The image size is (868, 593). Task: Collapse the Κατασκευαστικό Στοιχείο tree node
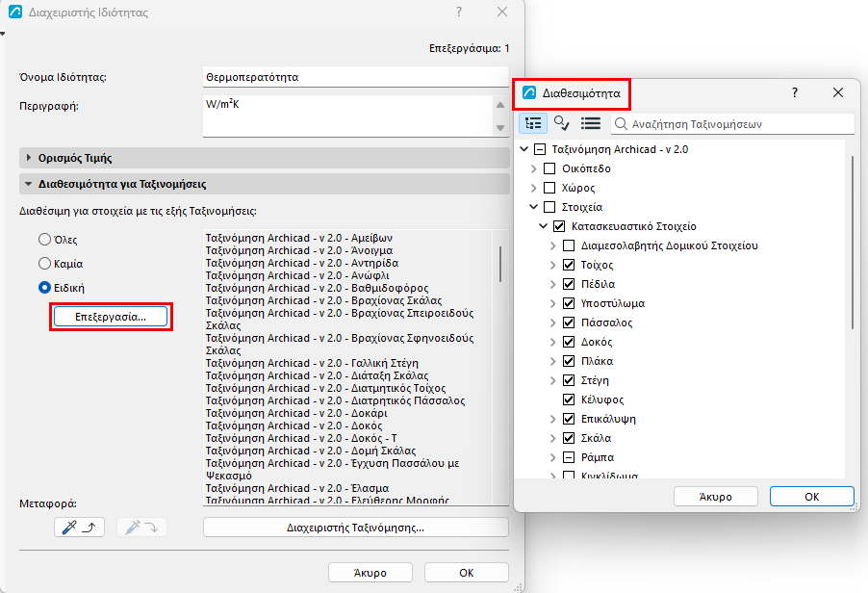coord(543,226)
